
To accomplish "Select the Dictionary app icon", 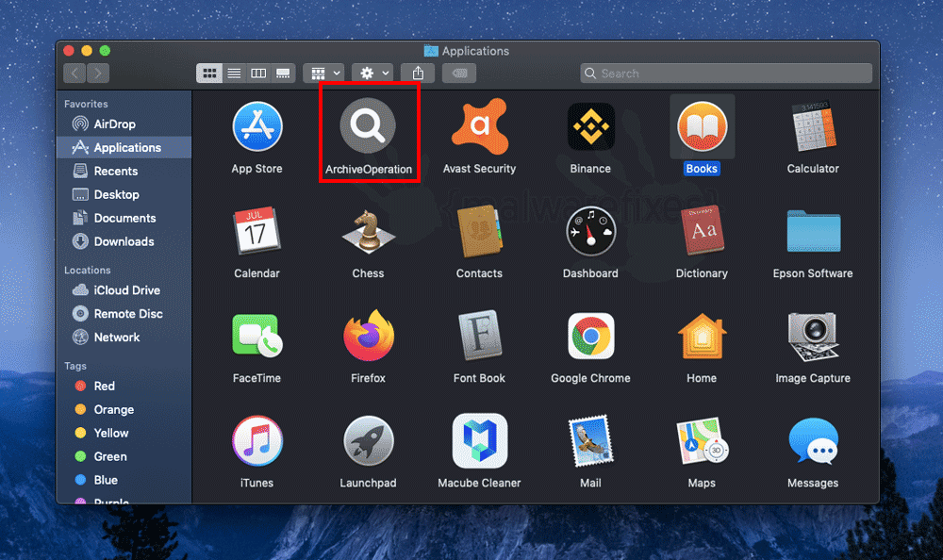I will (702, 231).
